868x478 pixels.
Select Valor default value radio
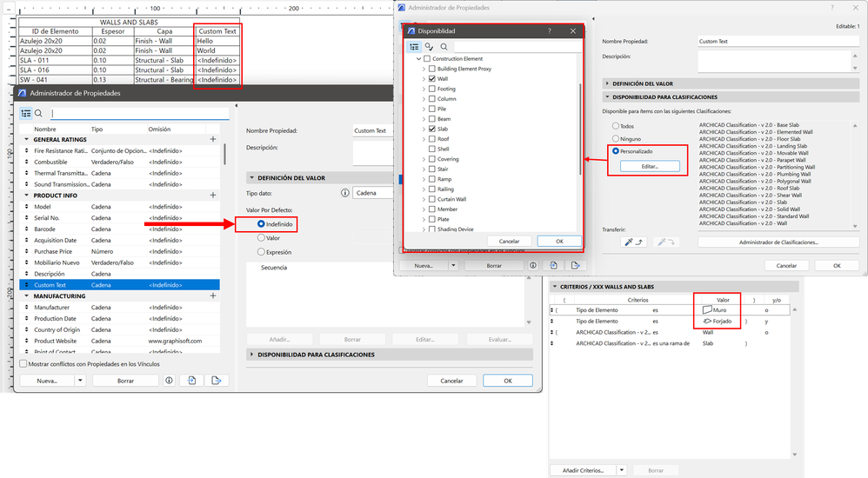click(x=261, y=238)
